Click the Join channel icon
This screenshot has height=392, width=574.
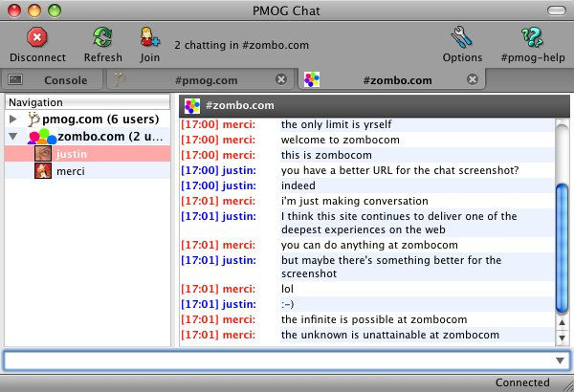click(x=150, y=37)
